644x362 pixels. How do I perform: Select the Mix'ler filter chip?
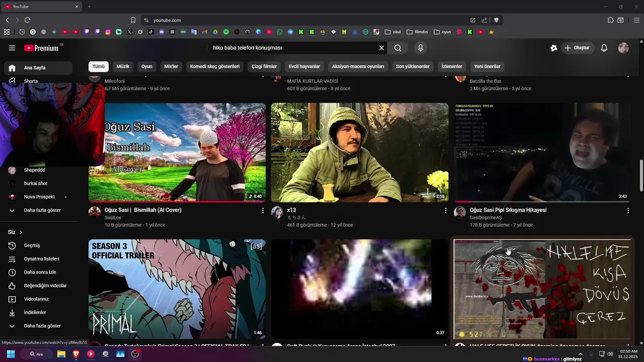(171, 66)
